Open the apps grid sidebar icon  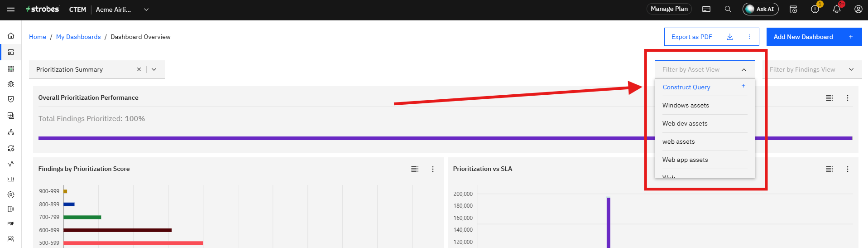click(11, 69)
